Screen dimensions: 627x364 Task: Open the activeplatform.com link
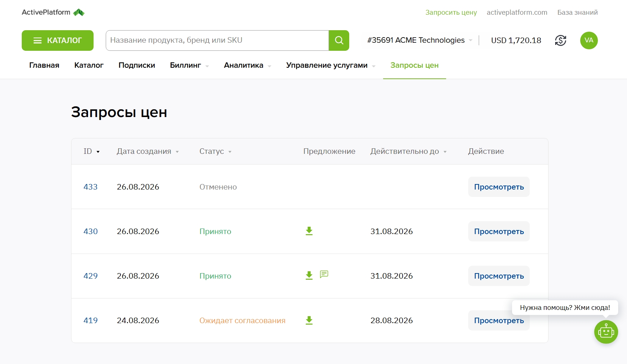[x=517, y=12]
